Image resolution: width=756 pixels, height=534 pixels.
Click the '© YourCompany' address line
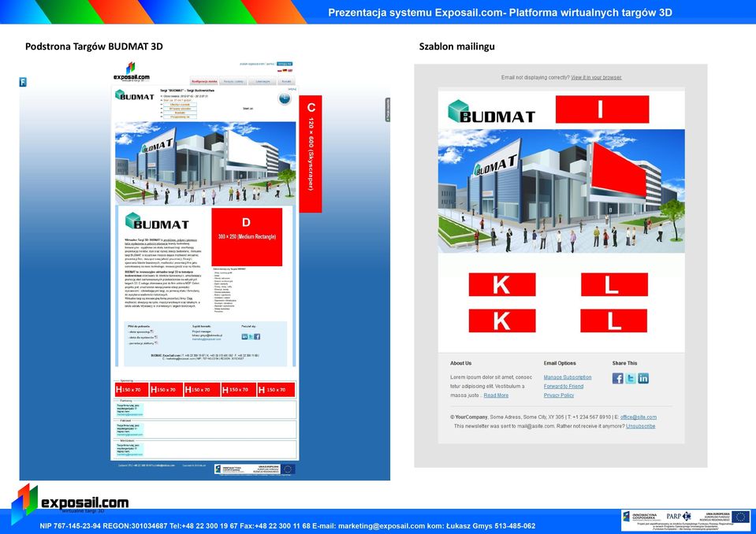(x=553, y=417)
